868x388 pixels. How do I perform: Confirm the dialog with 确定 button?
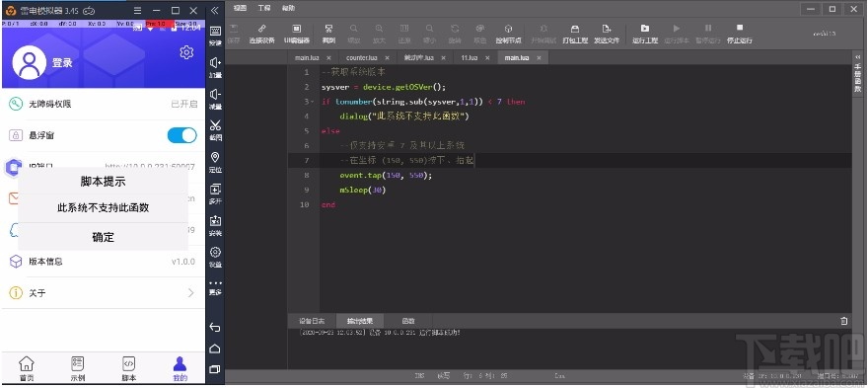(103, 237)
